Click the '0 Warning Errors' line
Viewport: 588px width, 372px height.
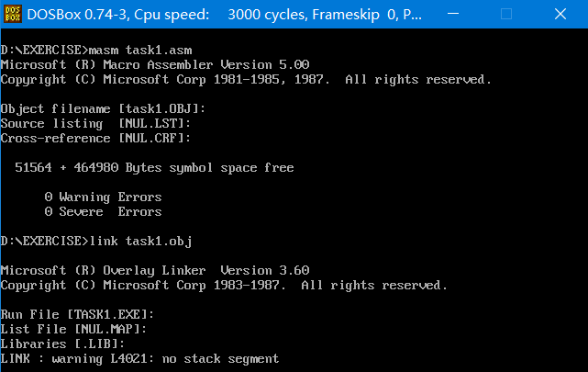103,197
